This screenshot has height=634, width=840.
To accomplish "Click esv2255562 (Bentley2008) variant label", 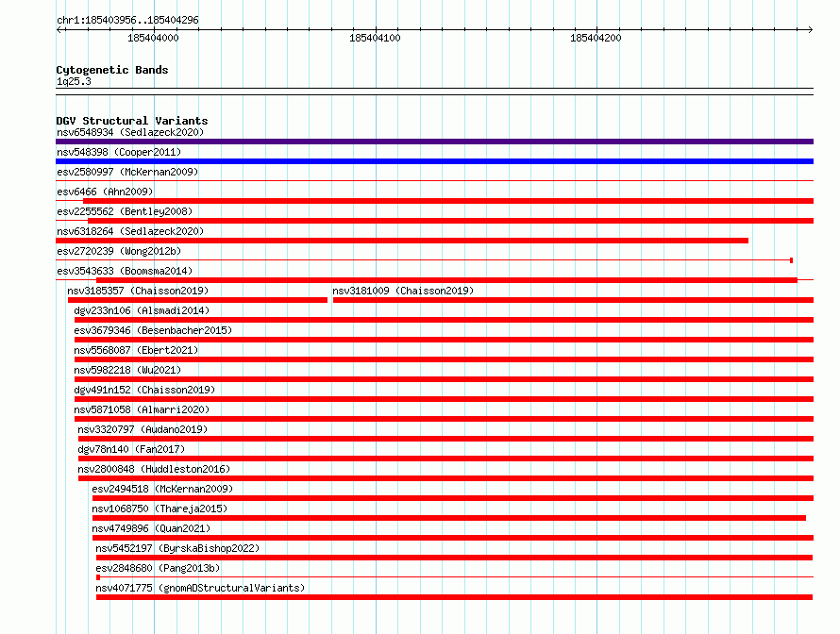I will pyautogui.click(x=125, y=211).
